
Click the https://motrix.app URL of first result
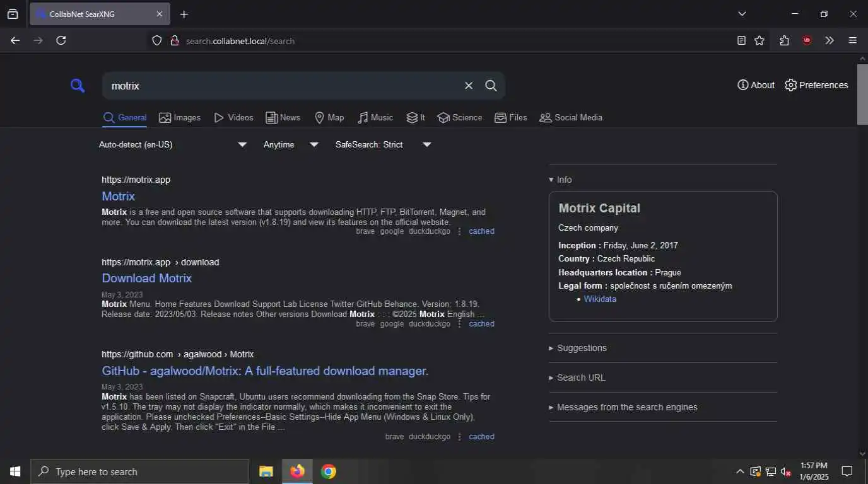[x=136, y=180]
